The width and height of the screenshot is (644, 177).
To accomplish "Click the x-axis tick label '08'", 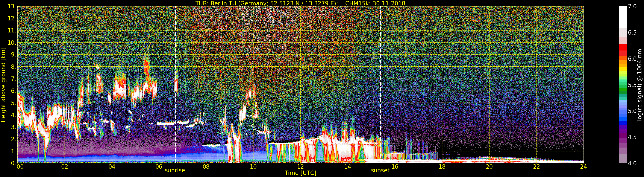I will pyautogui.click(x=206, y=166).
